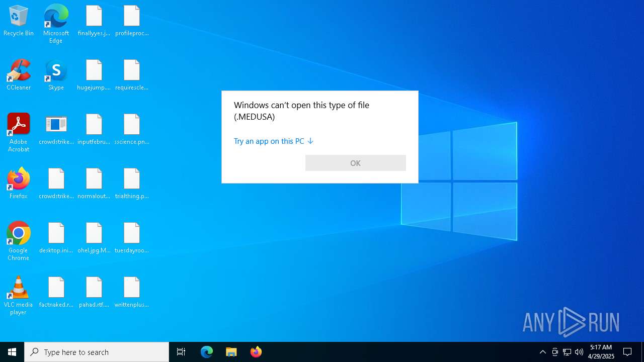644x362 pixels.
Task: Click the Type here to search box
Action: (x=97, y=352)
